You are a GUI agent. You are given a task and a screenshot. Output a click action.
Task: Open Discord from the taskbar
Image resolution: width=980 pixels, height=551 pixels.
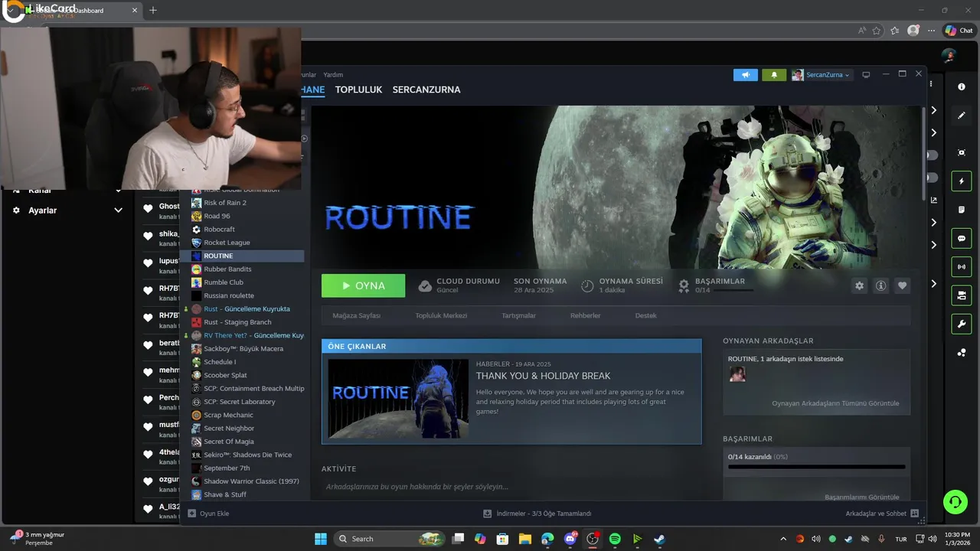click(570, 539)
